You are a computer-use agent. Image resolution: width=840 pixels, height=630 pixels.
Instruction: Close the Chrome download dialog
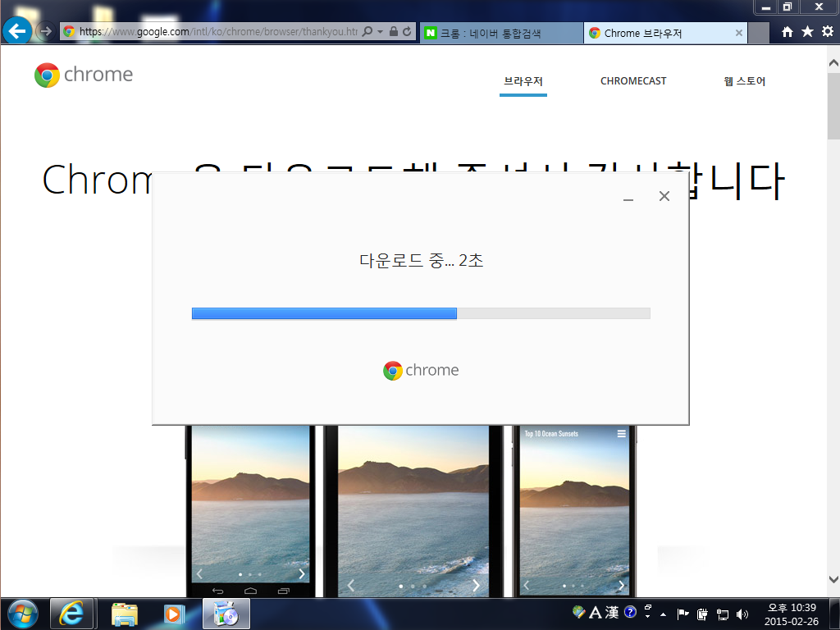[x=664, y=196]
